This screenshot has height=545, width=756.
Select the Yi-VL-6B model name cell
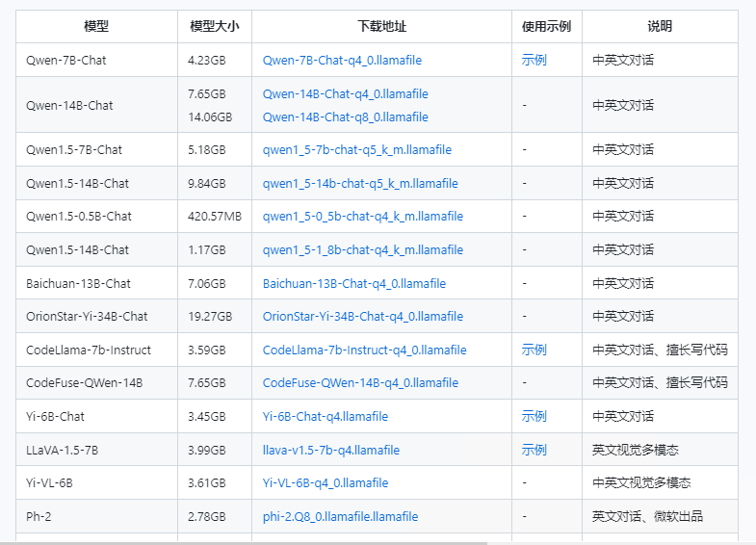pos(96,483)
